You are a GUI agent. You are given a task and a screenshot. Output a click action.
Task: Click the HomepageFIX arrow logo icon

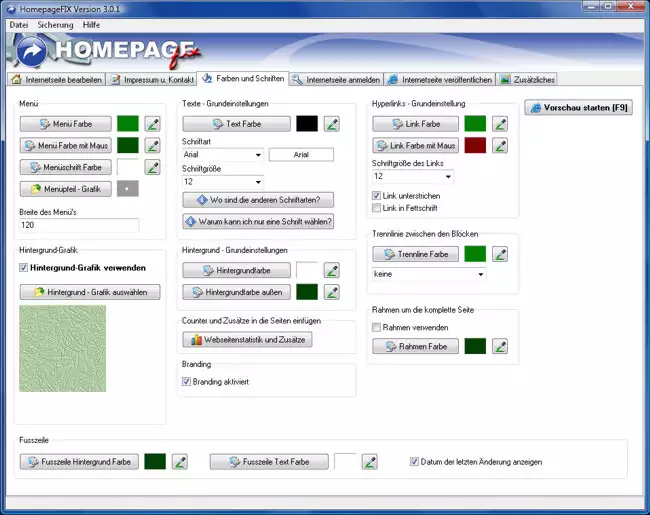click(32, 51)
